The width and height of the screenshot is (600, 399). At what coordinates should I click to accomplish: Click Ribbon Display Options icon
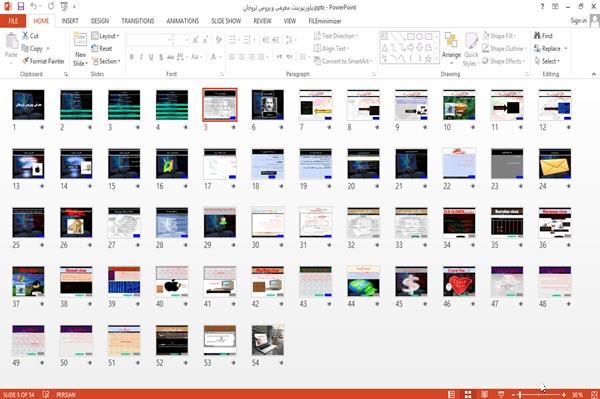coord(555,7)
